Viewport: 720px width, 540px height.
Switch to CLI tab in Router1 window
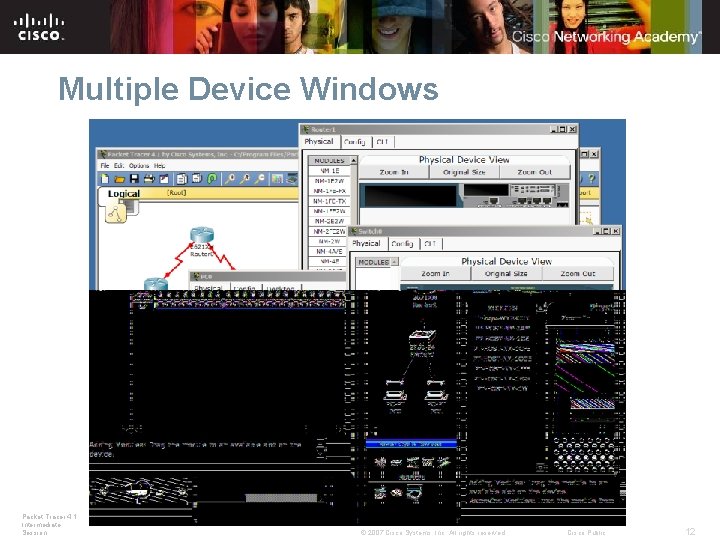click(382, 142)
